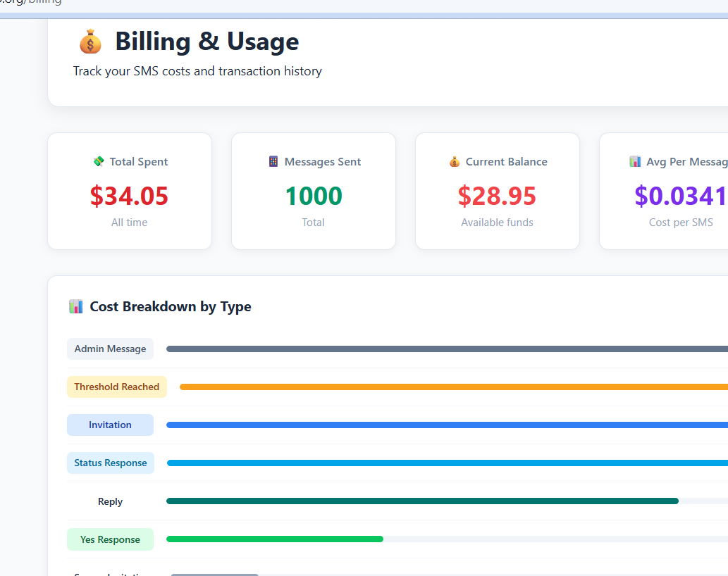Image resolution: width=728 pixels, height=576 pixels.
Task: Select the Invitation type badge
Action: coord(110,425)
